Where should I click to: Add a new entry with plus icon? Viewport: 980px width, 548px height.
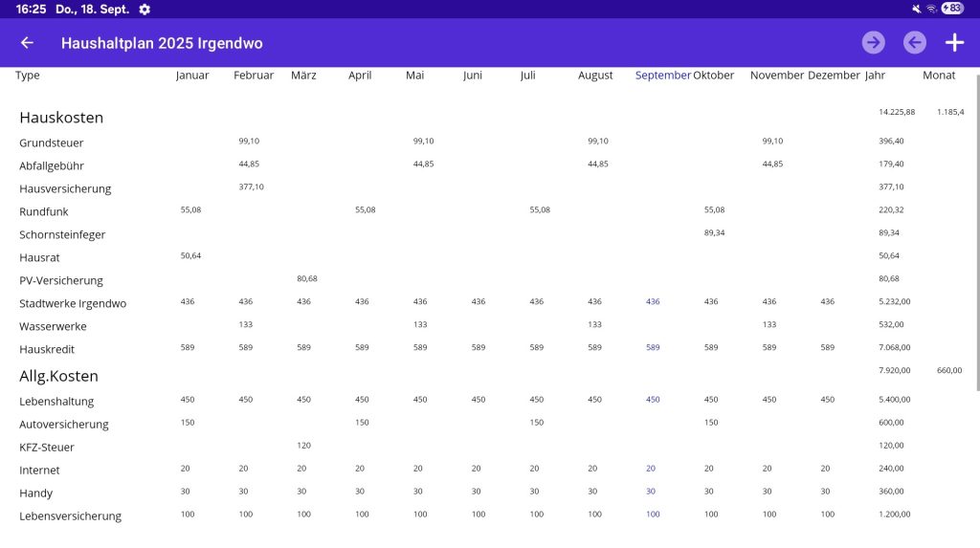[954, 42]
